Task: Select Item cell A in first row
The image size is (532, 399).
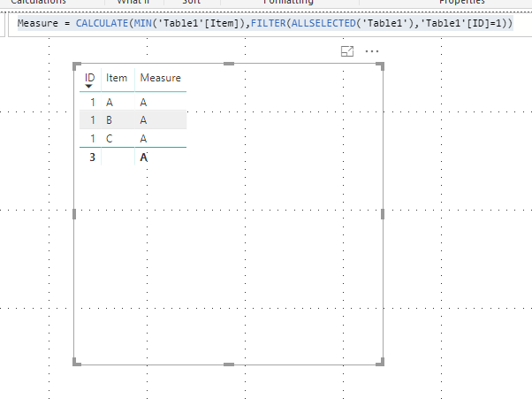Action: (x=110, y=103)
